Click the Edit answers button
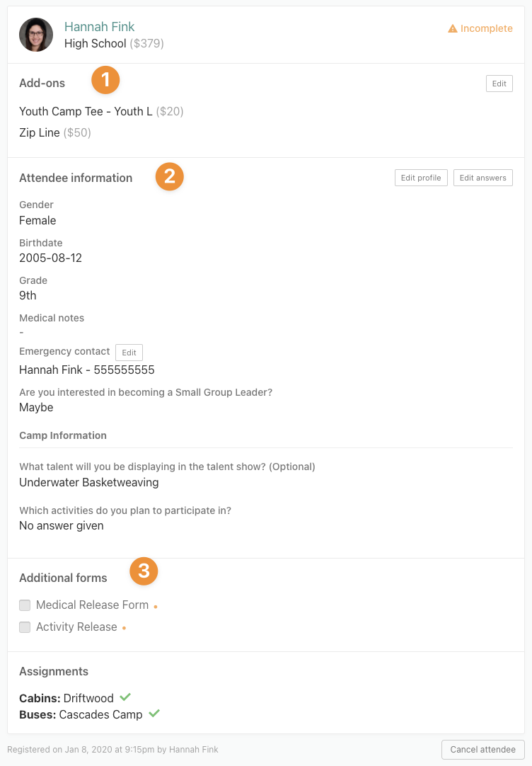Screen dimensions: 532x766 pyautogui.click(x=483, y=178)
